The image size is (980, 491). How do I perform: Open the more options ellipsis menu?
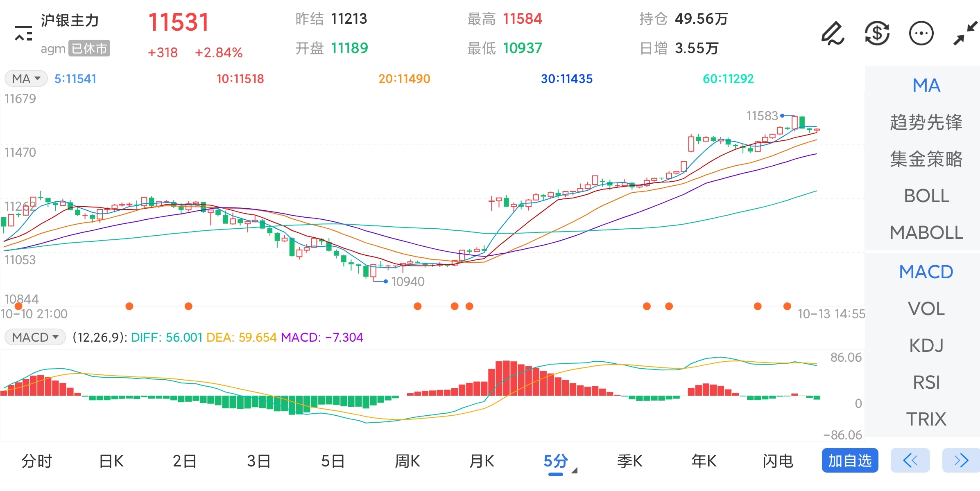[921, 34]
